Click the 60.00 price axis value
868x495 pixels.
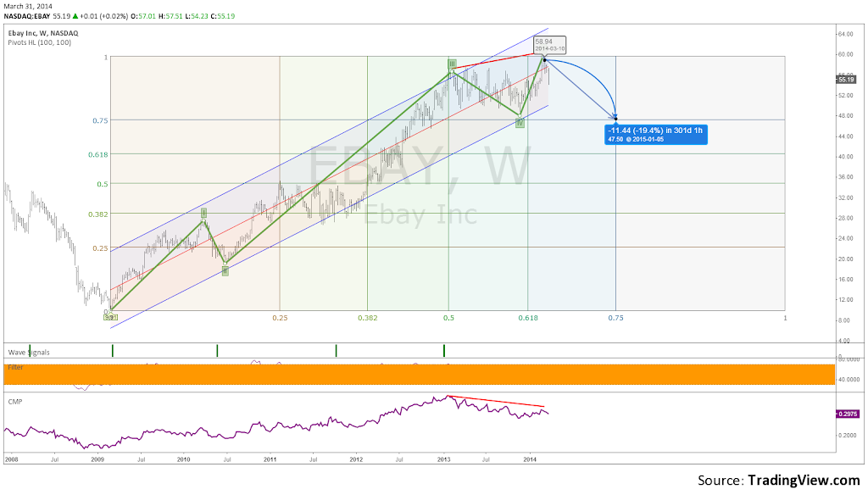tap(845, 54)
